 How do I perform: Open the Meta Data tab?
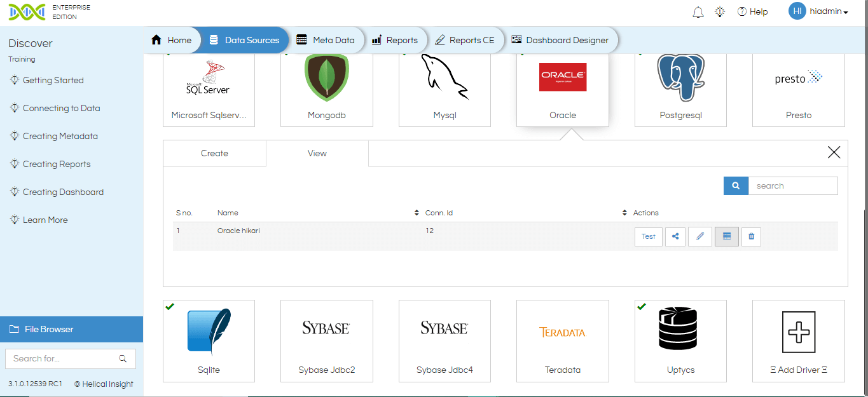click(x=326, y=40)
